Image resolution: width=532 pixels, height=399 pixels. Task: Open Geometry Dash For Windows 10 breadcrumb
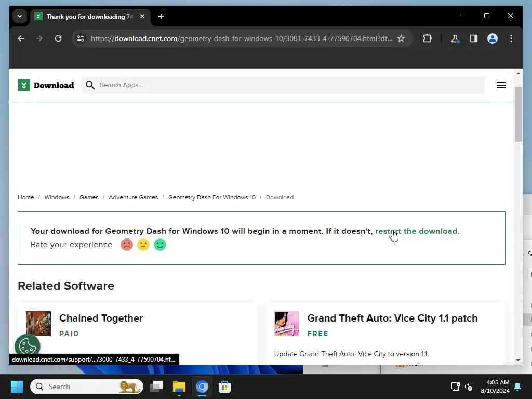point(212,197)
